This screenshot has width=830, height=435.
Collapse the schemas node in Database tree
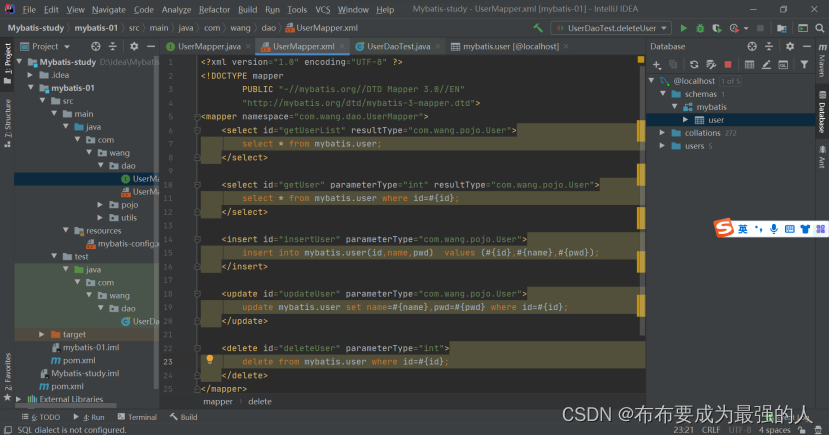[663, 94]
